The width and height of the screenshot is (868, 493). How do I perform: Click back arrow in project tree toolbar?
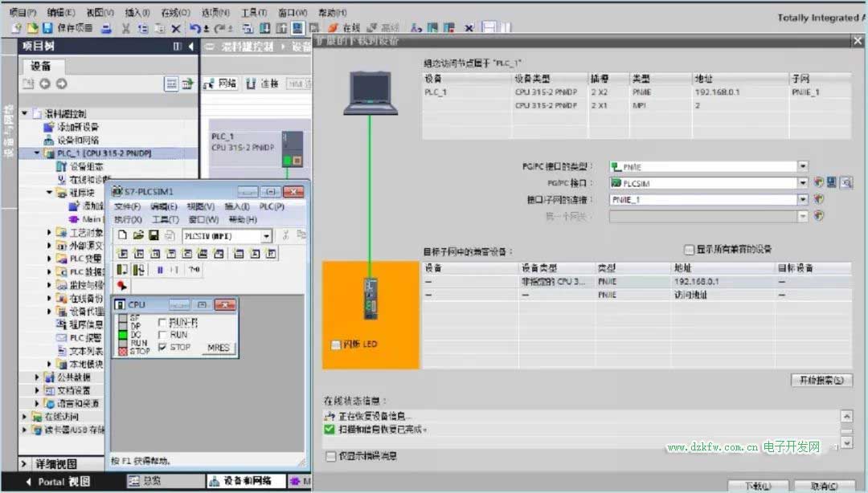point(45,84)
